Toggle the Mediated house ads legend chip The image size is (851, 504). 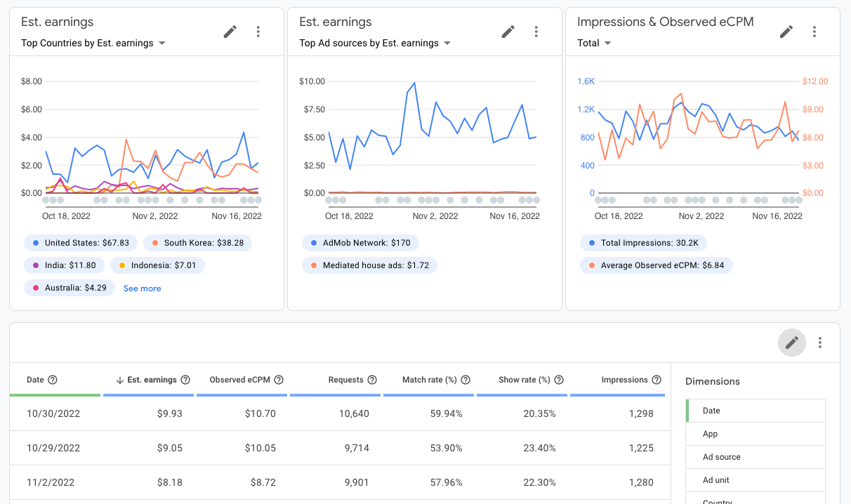370,265
